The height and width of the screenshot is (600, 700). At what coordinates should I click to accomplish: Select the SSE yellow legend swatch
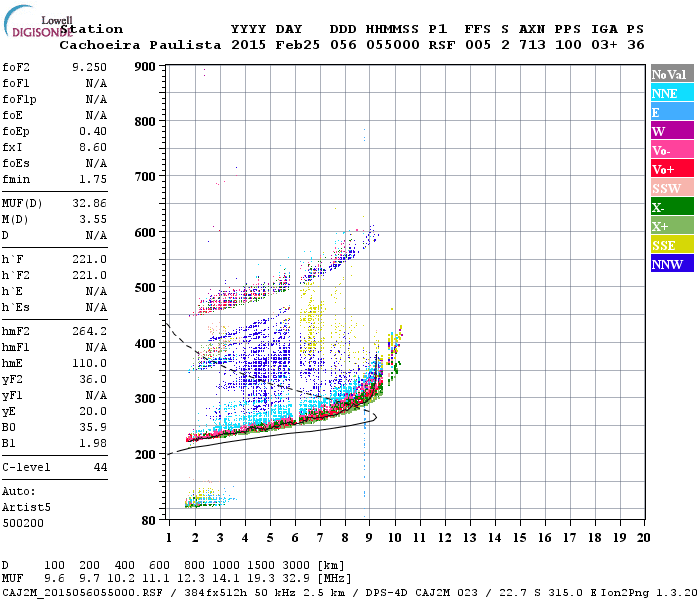(671, 245)
